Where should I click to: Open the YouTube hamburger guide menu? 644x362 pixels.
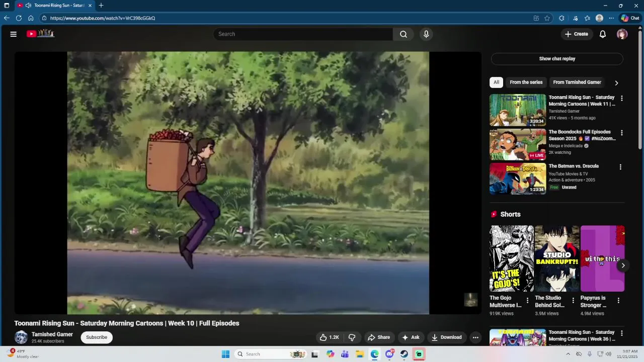[14, 34]
